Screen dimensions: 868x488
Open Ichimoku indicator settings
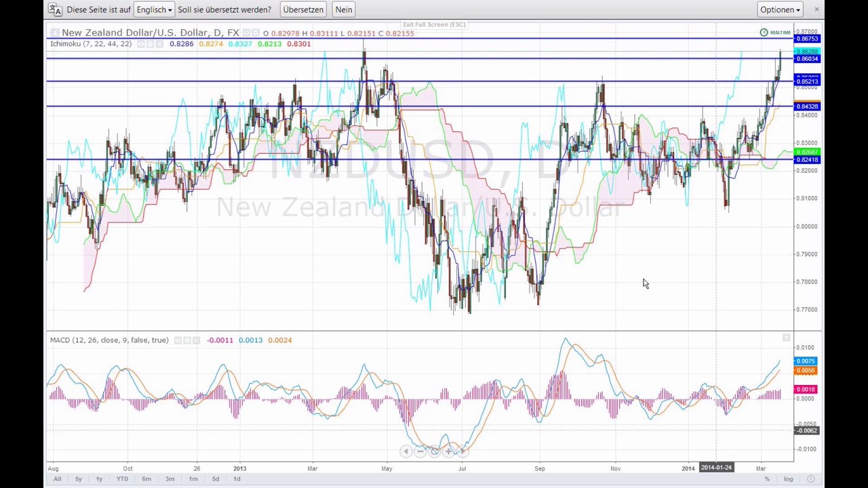pyautogui.click(x=151, y=44)
